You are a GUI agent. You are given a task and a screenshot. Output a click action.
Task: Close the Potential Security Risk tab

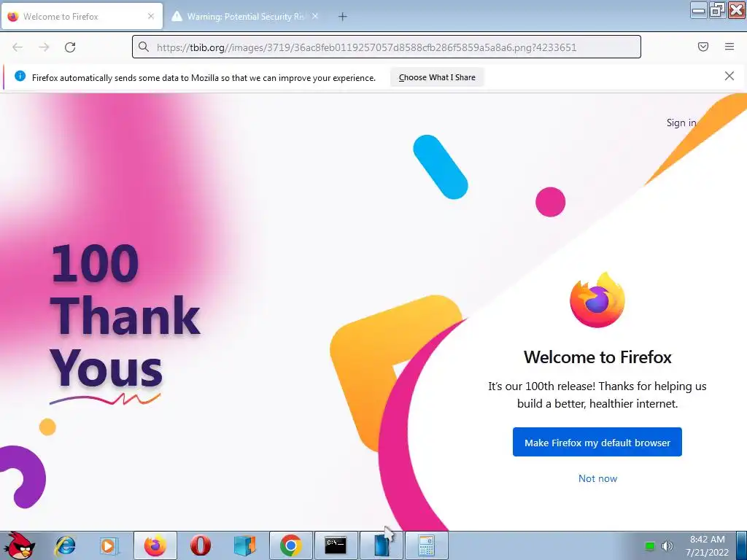[x=315, y=16]
